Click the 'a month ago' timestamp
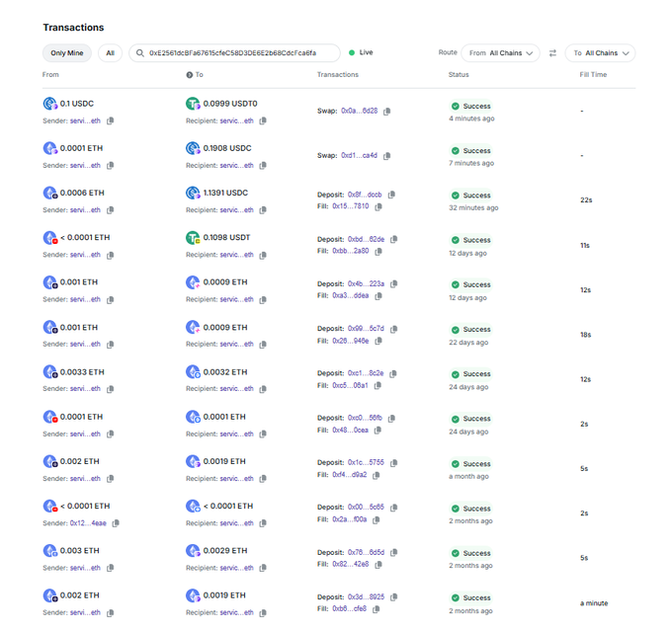The width and height of the screenshot is (672, 631). pos(468,476)
